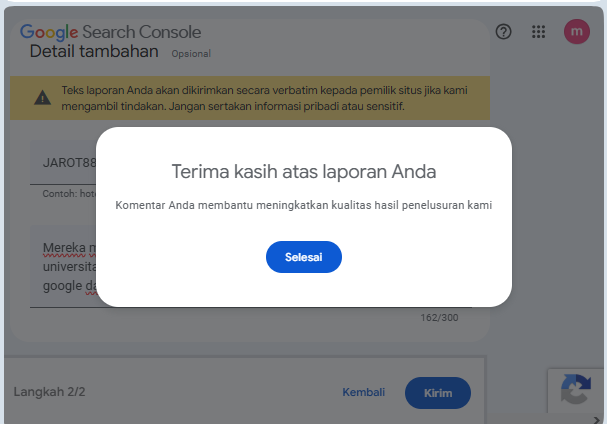This screenshot has width=607, height=424.
Task: Click the Google Search Console logo
Action: [x=110, y=32]
